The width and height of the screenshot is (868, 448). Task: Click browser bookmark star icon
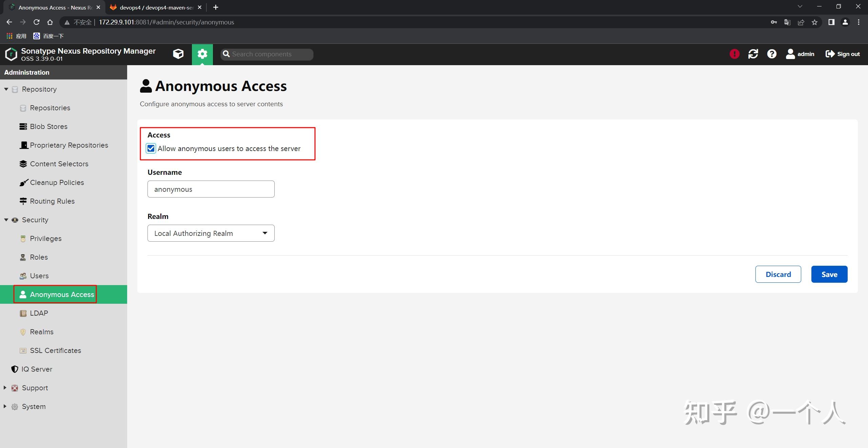pos(814,22)
